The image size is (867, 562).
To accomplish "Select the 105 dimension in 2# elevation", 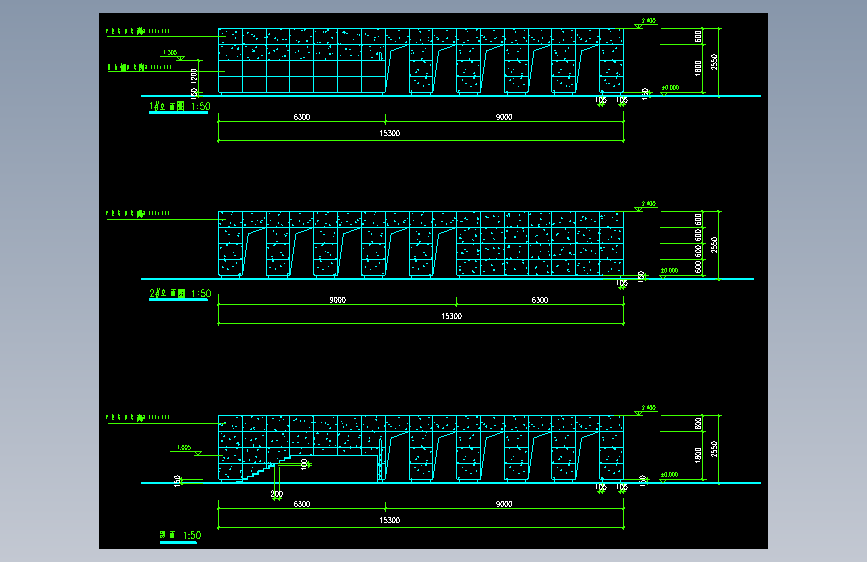I will click(622, 283).
